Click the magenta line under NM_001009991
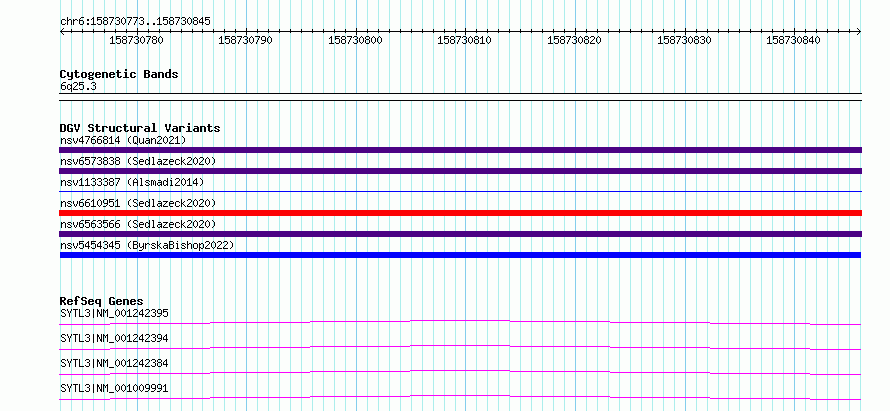Viewport: 890px width, 411px height. point(460,397)
